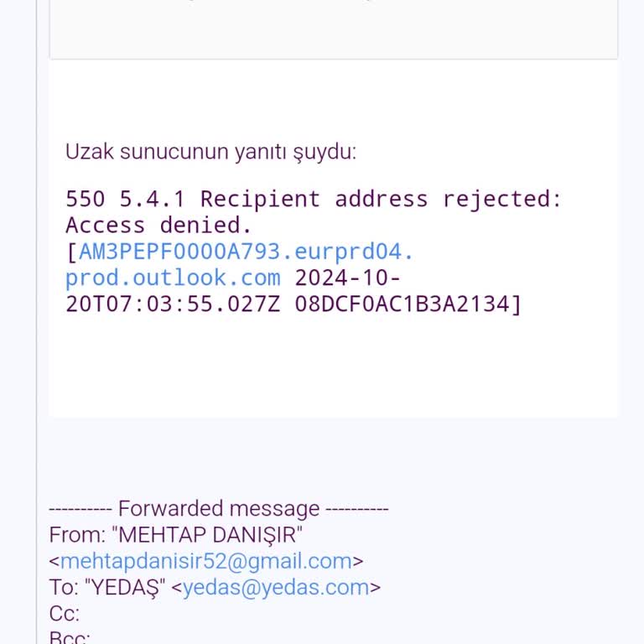Click the "Recipient address rejected:" error text
This screenshot has width=644, height=644.
(x=381, y=199)
